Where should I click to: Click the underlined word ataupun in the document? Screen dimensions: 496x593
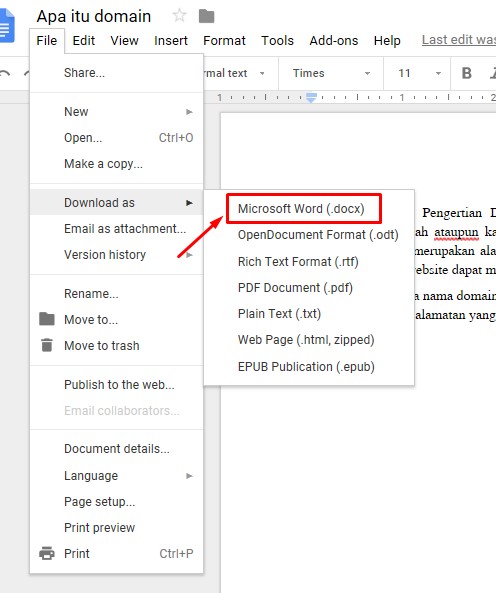coord(456,232)
